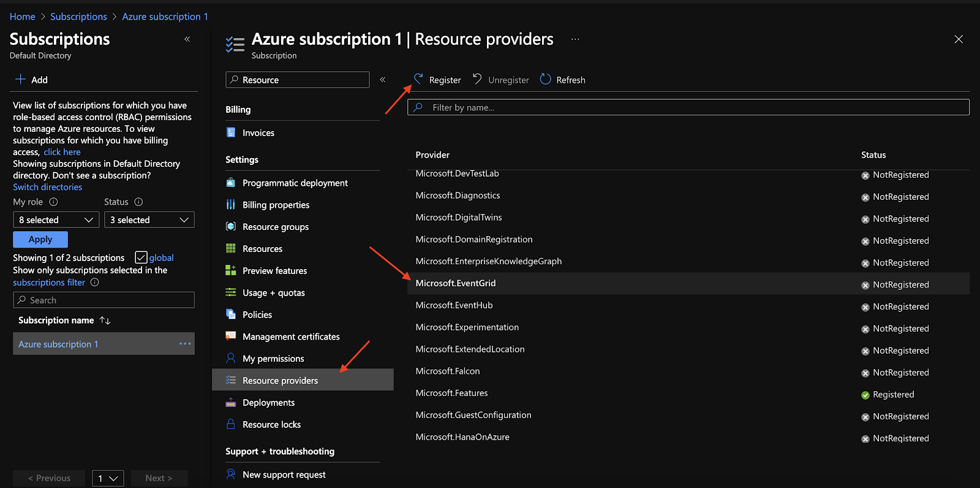Select the Microsoft.Features provider row
The height and width of the screenshot is (488, 980).
[688, 393]
